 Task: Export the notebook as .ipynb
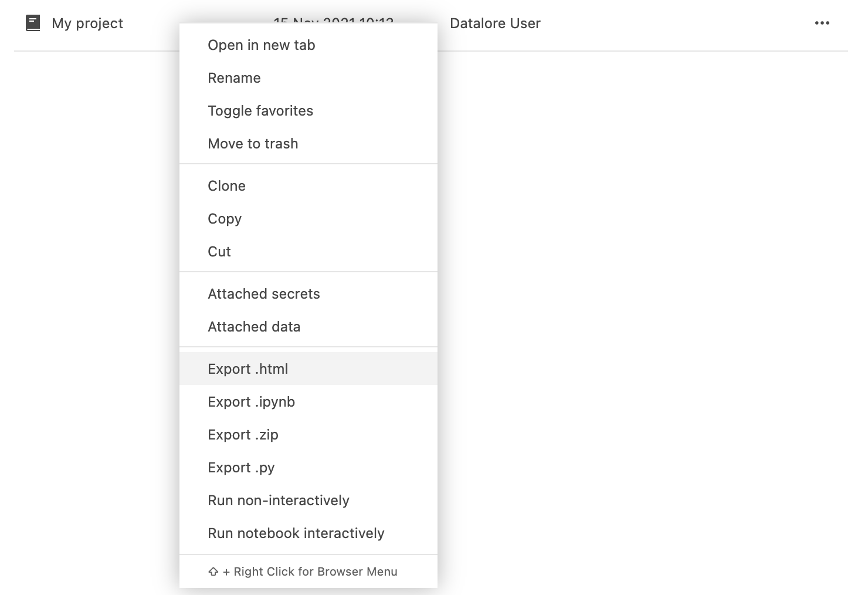pos(251,401)
